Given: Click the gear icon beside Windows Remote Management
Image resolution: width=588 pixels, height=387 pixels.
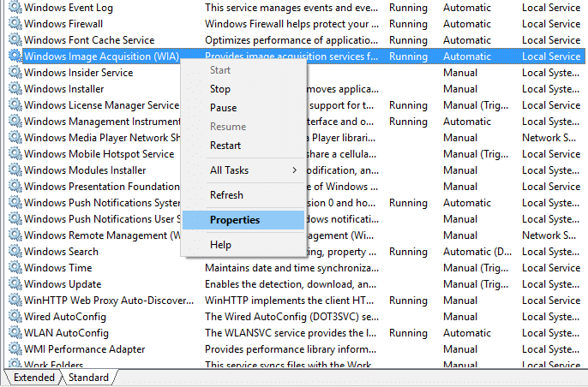Looking at the screenshot, I should click(x=15, y=235).
